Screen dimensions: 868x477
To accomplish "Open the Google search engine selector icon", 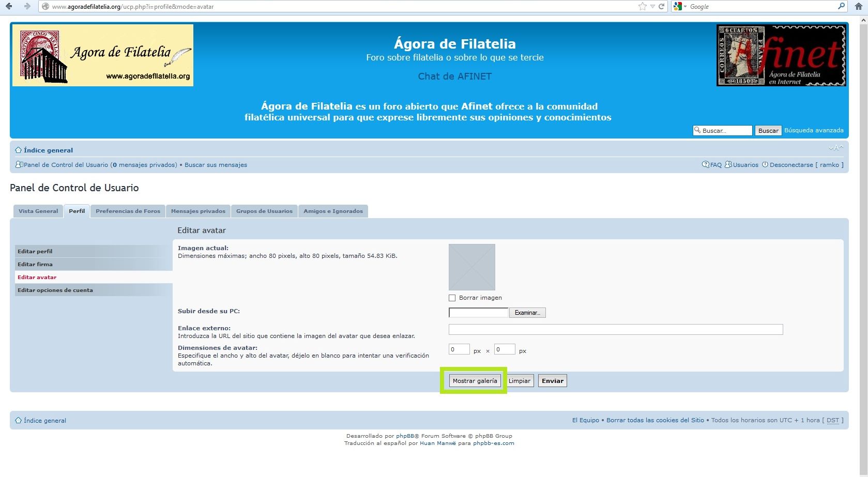I will [680, 6].
